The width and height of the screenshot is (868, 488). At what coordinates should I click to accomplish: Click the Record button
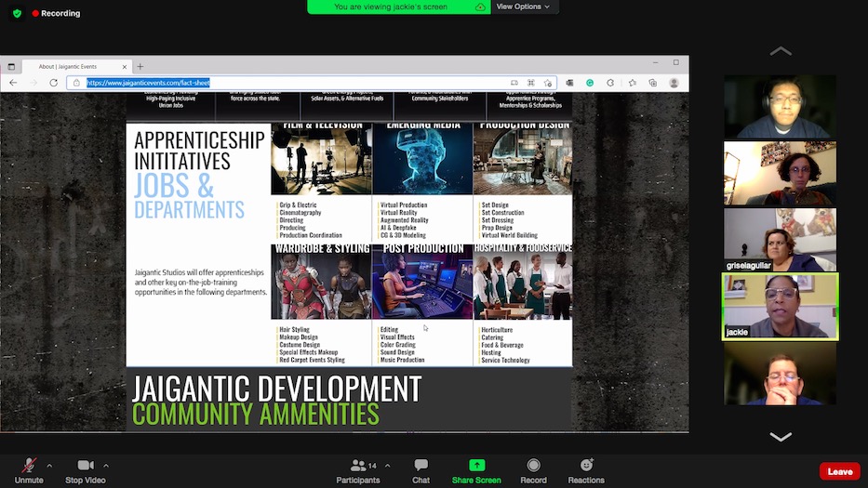coord(534,471)
